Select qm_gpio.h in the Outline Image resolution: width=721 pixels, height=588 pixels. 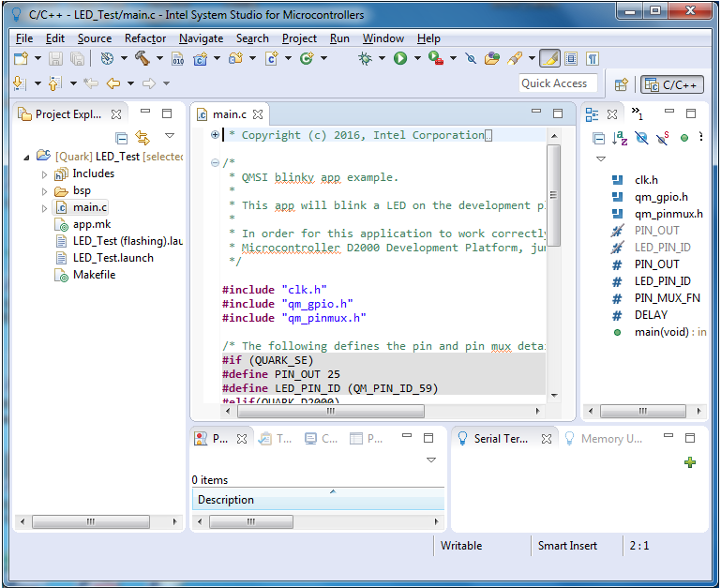tap(661, 197)
